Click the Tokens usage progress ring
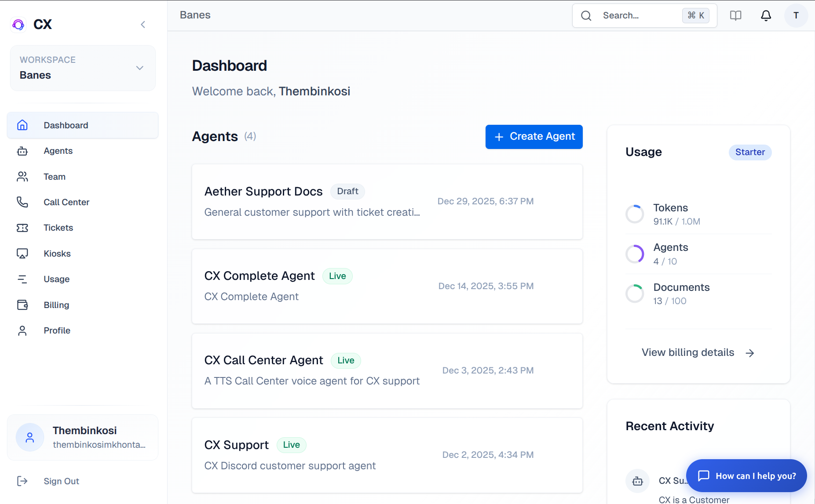The image size is (815, 504). click(x=635, y=214)
